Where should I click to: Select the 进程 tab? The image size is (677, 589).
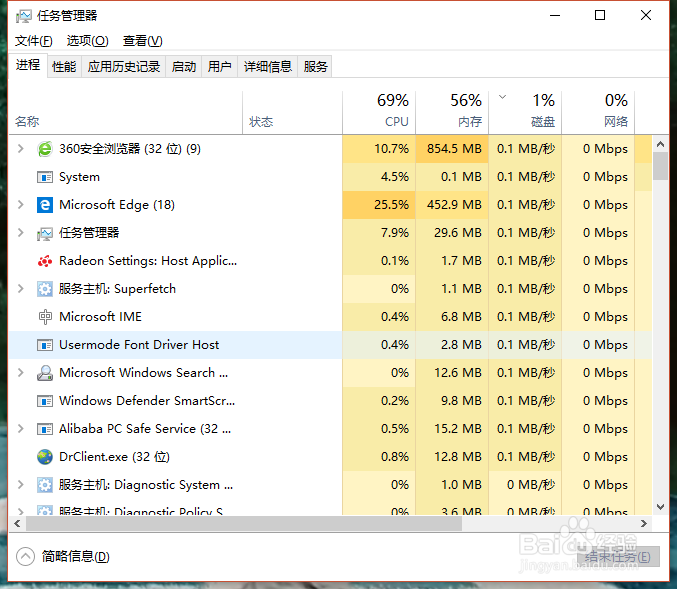coord(28,65)
